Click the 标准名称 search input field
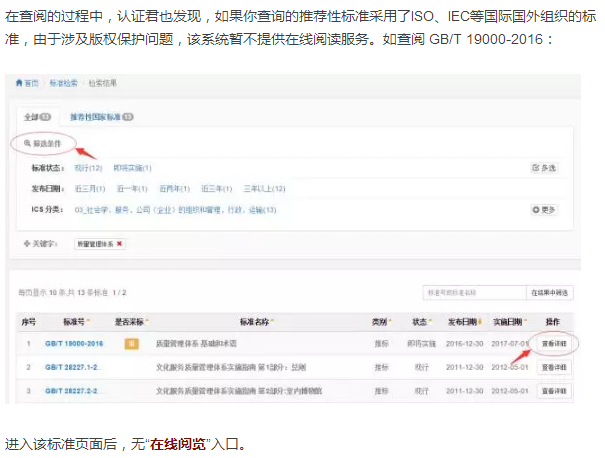Screen dimensions: 605x458 473,292
